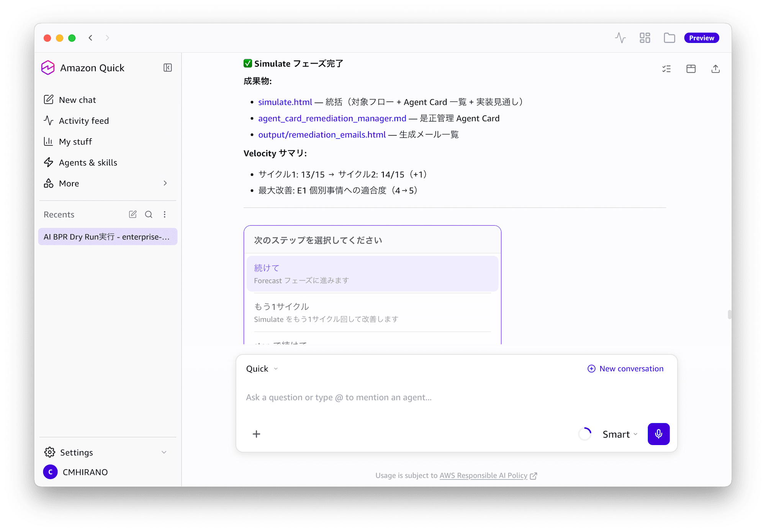Click the CMHIRANO username text
The width and height of the screenshot is (766, 532).
point(85,472)
